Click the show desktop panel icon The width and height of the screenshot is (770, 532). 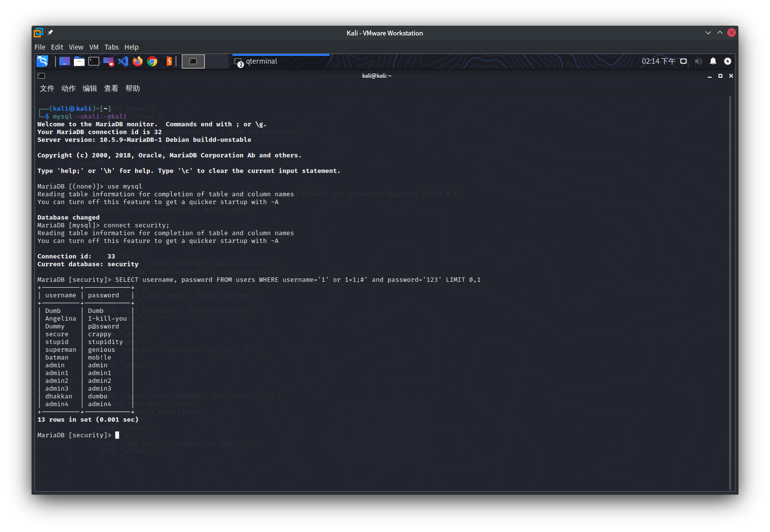pos(65,61)
